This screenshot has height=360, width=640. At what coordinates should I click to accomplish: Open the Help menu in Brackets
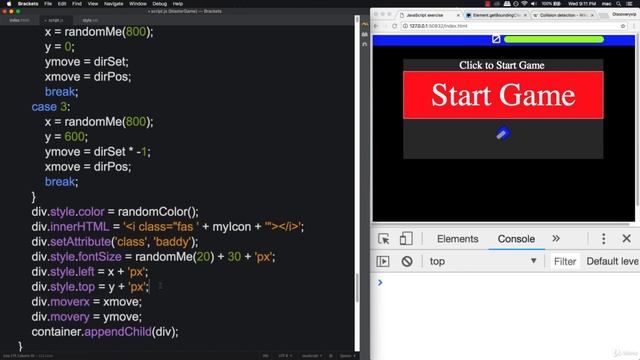click(x=178, y=4)
